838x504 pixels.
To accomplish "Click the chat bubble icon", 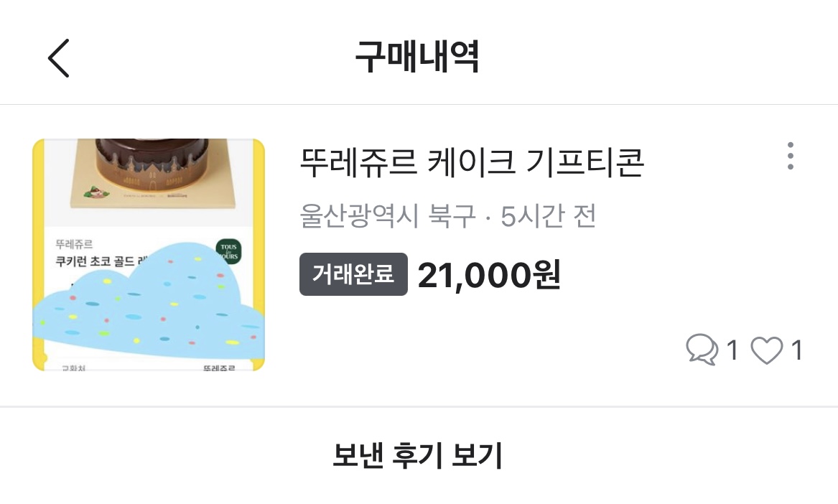I will pyautogui.click(x=702, y=350).
